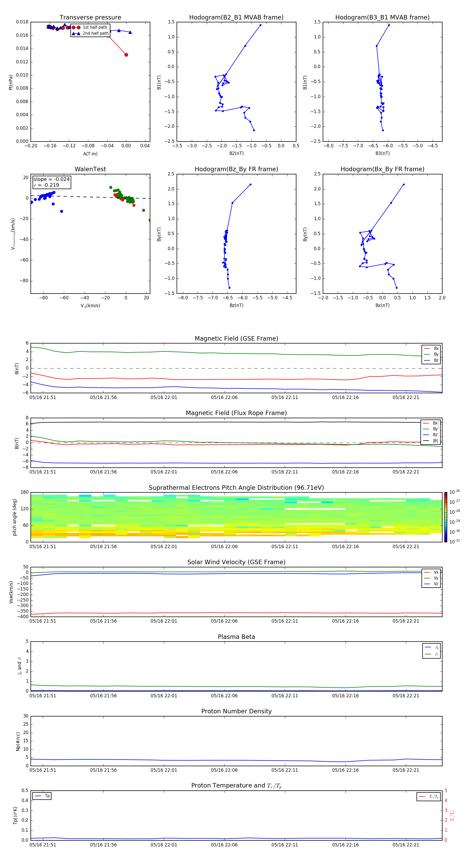The height and width of the screenshot is (868, 473).
Task: Click the Np(#/cc) y-axis label
Action: click(18, 741)
